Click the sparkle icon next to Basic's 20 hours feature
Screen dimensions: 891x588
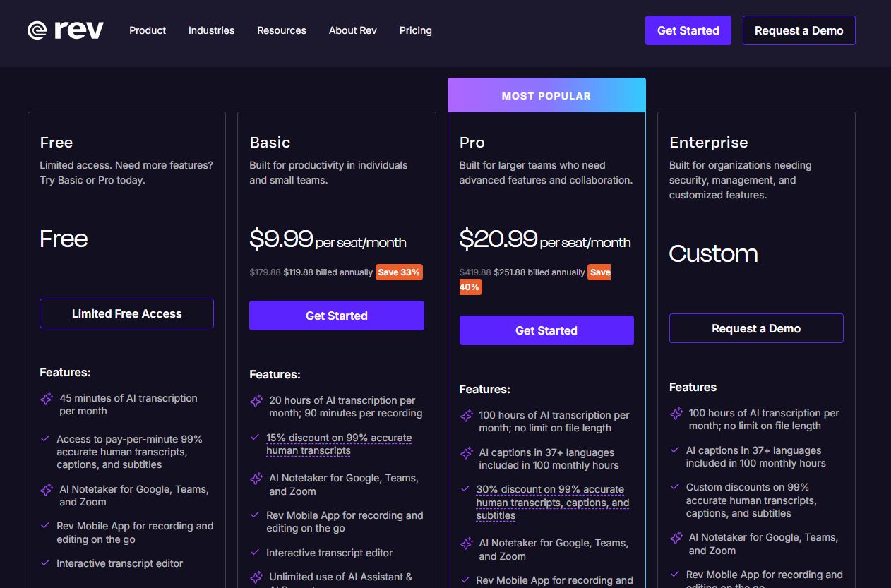pyautogui.click(x=256, y=400)
